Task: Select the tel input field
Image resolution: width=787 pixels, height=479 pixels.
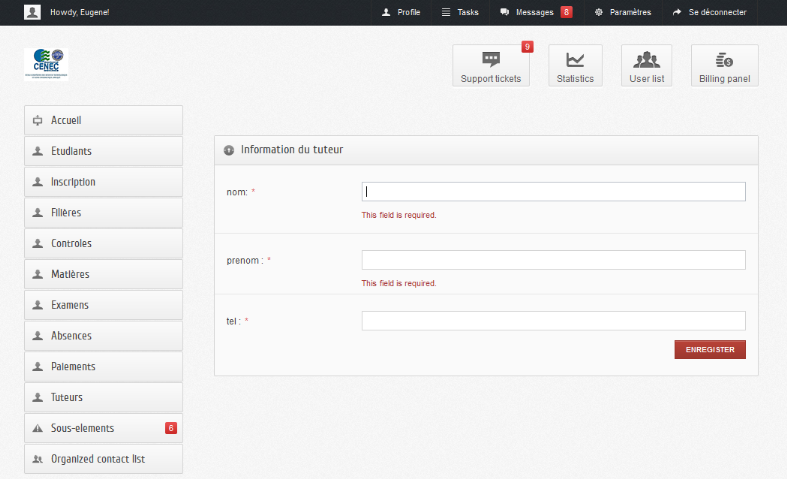Action: [x=553, y=321]
